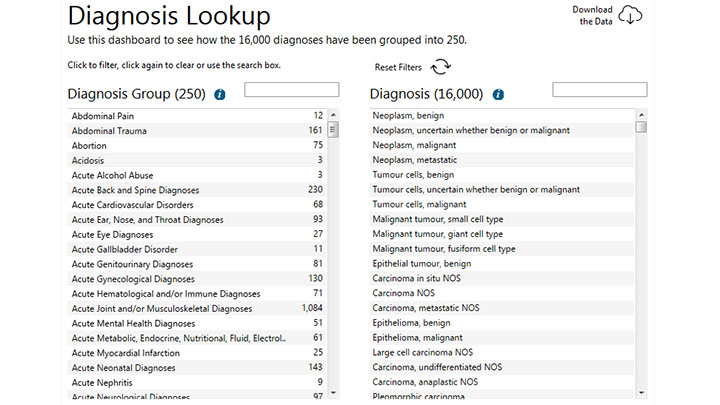
Task: Open the Diagnosis Group info icon
Action: (x=220, y=95)
